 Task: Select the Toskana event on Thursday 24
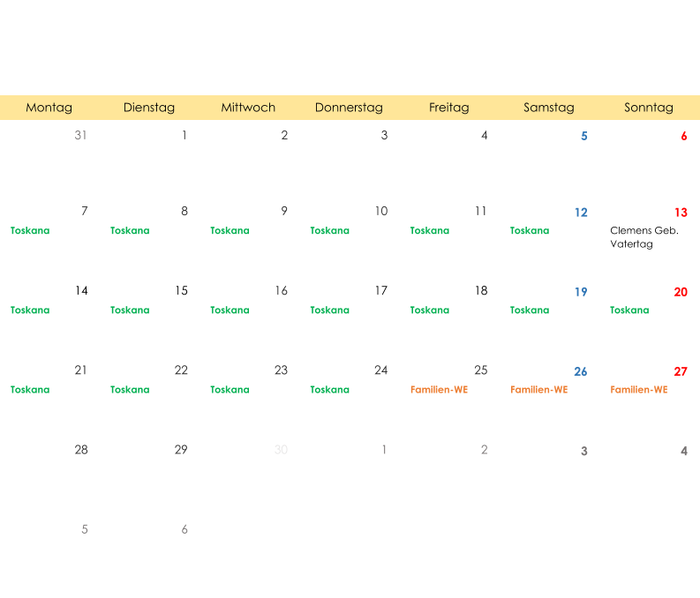330,390
